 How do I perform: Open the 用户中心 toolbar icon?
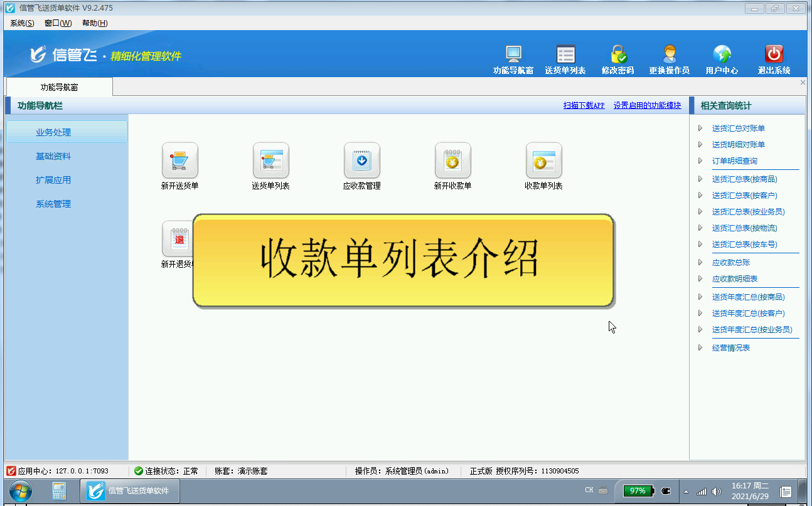[722, 55]
